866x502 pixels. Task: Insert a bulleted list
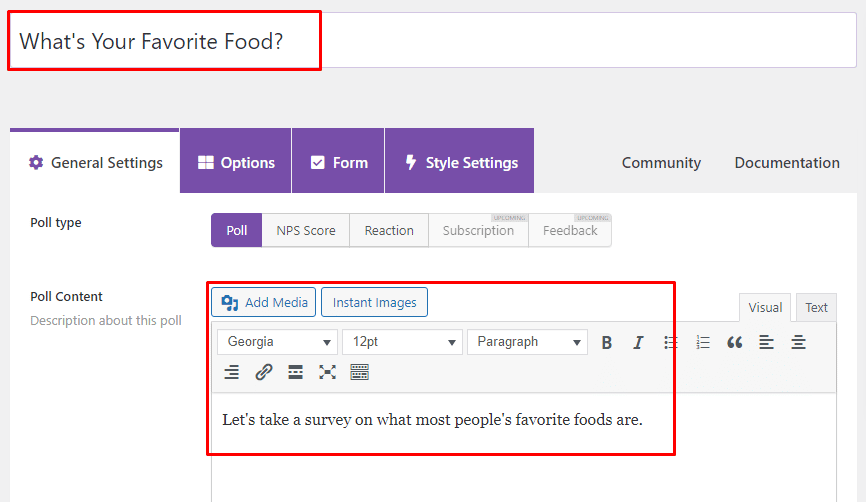[670, 342]
